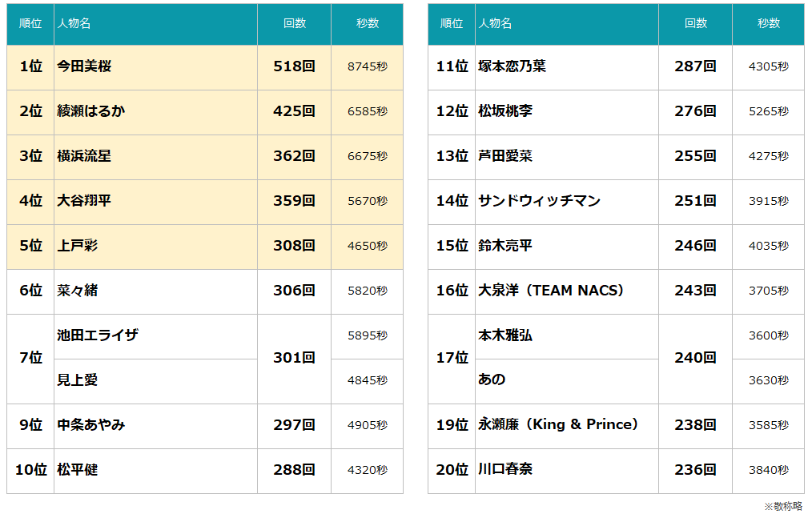Image resolution: width=812 pixels, height=522 pixels.
Task: Select the 見上愛 name cell
Action: [78, 381]
